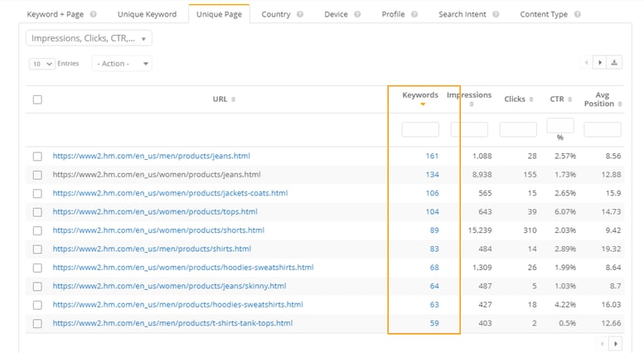
Task: Open women jackets-coats.html URL link
Action: point(170,193)
